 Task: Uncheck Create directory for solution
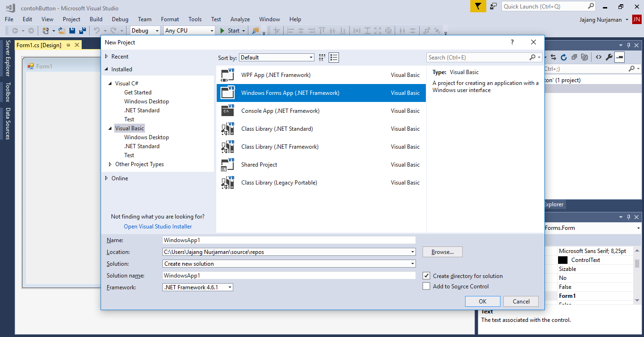click(426, 276)
